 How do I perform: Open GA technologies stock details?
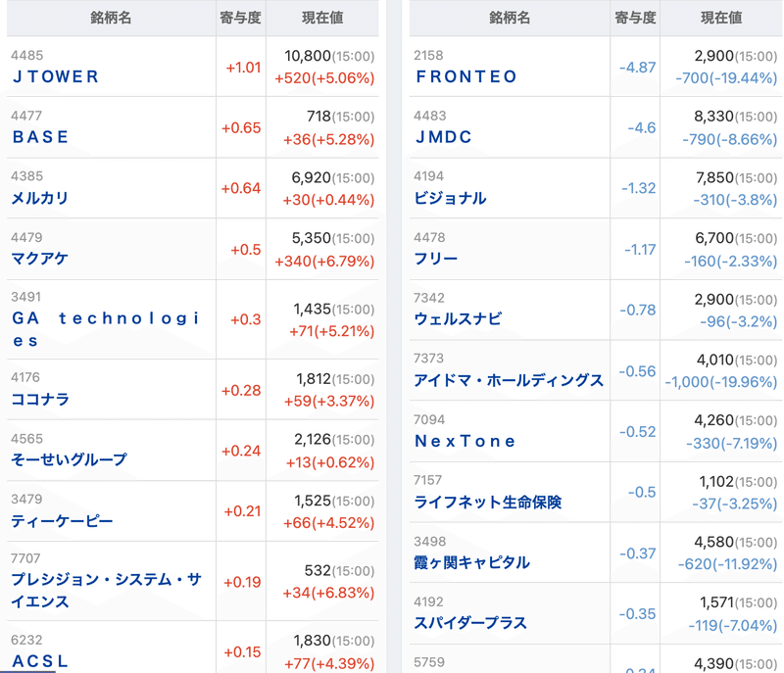pyautogui.click(x=106, y=329)
